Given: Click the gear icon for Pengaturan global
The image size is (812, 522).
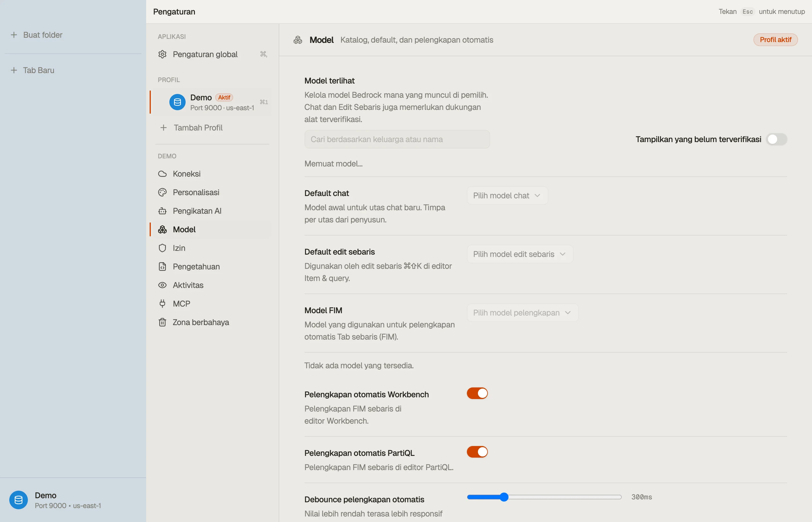Looking at the screenshot, I should coord(162,54).
